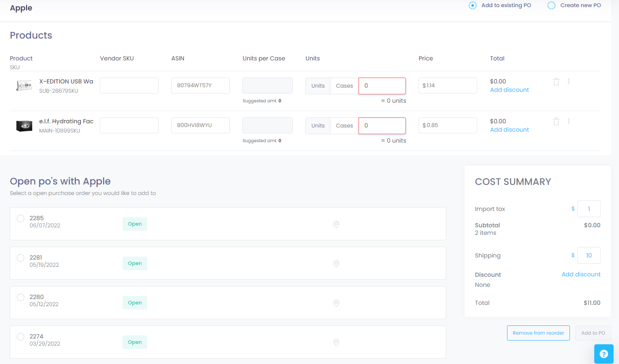Click PO date 03/29/2022

pyautogui.click(x=45, y=344)
